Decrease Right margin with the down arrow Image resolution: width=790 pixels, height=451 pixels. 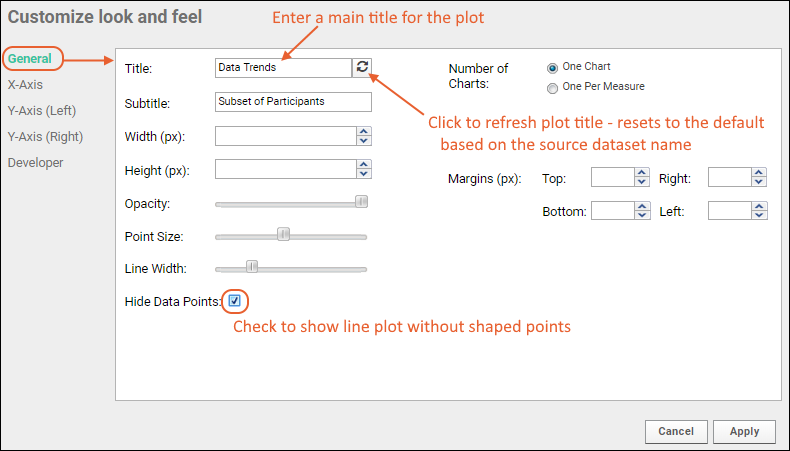coord(759,183)
